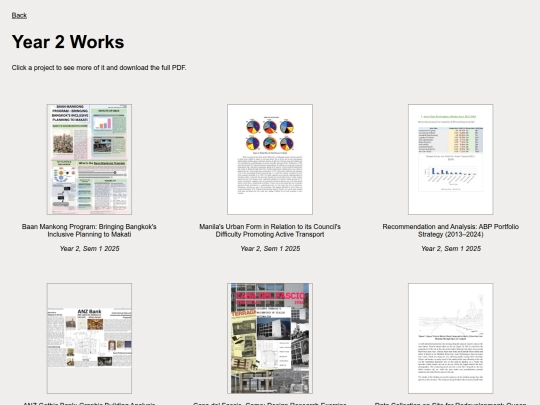Open the Casa del Fascio collage thumbnail

coord(270,339)
